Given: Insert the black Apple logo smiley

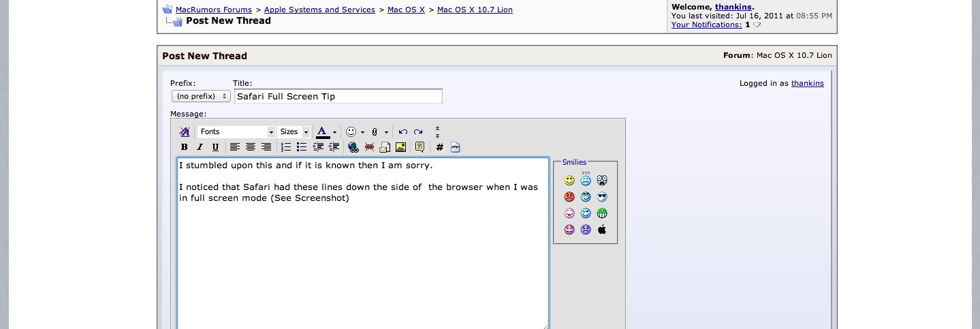Looking at the screenshot, I should [602, 230].
